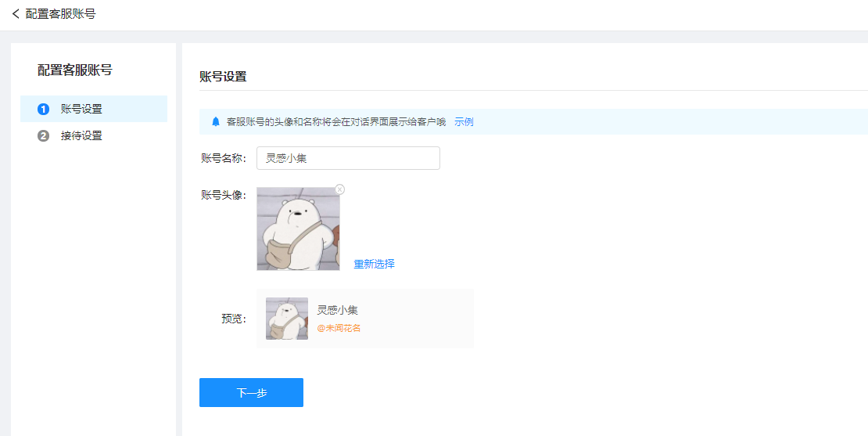868x436 pixels.
Task: Click preview name text 灵感小集
Action: tap(337, 310)
